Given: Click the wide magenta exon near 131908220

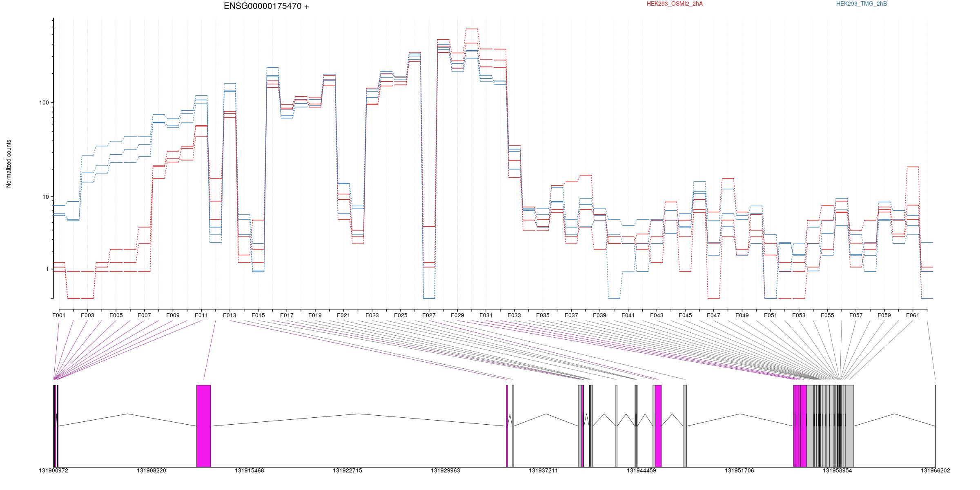Looking at the screenshot, I should pyautogui.click(x=203, y=426).
